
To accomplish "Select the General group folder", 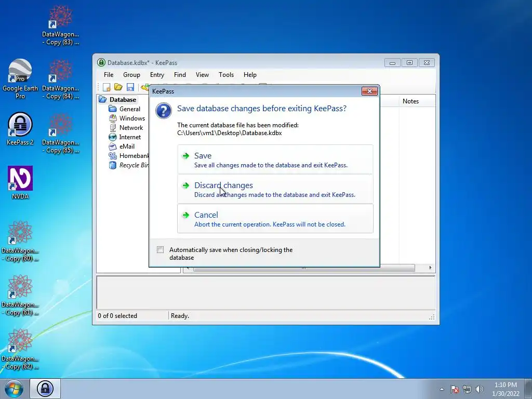I will 124,109.
